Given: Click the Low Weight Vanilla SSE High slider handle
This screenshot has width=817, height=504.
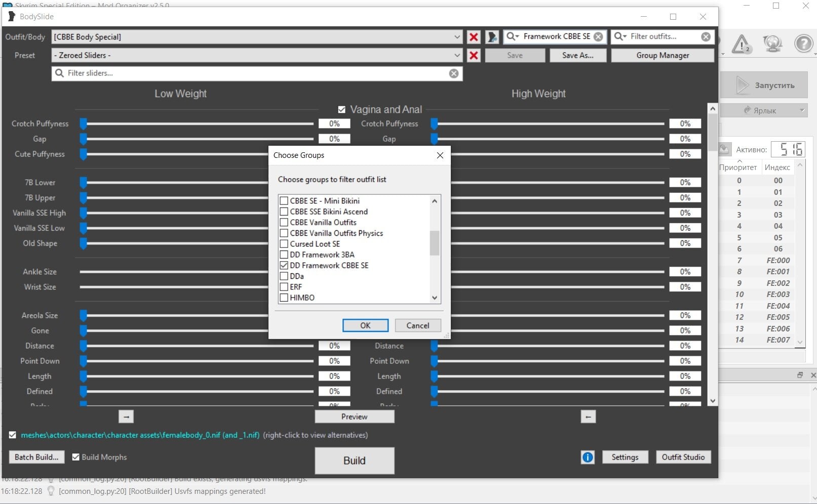Looking at the screenshot, I should coord(84,213).
